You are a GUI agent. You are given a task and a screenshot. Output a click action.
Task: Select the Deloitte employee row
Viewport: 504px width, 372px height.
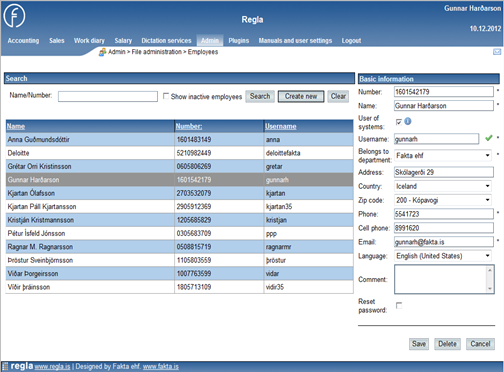tap(179, 153)
